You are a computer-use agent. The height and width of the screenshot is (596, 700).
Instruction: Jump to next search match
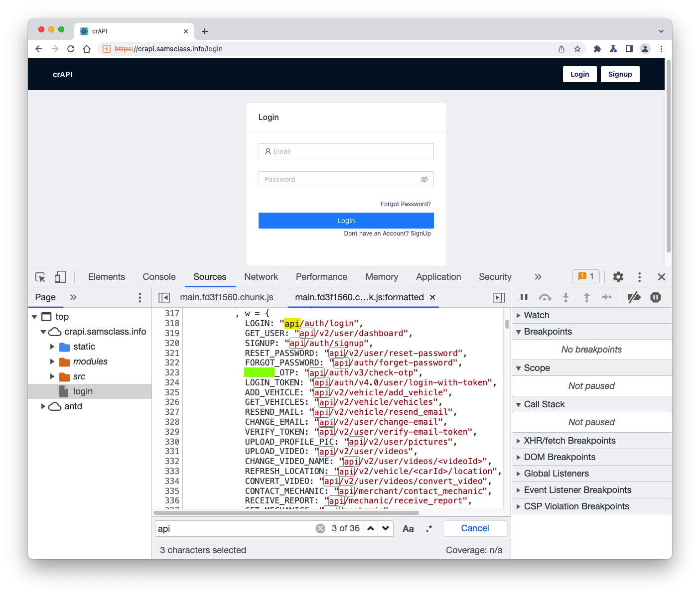point(386,528)
